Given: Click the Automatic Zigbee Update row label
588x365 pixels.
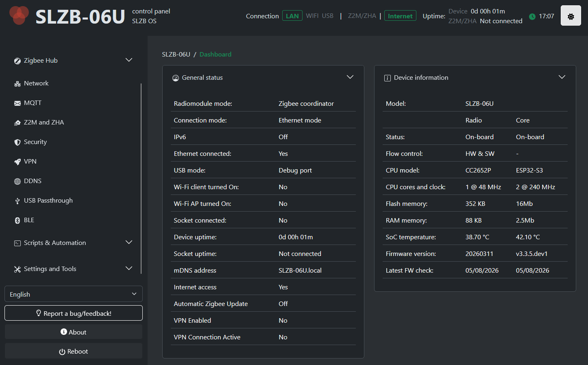Looking at the screenshot, I should tap(211, 304).
